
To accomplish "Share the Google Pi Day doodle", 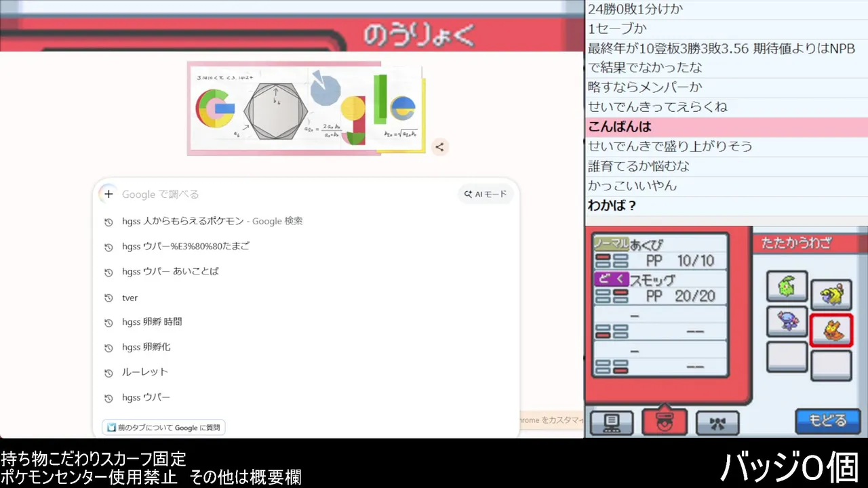I will pos(439,147).
